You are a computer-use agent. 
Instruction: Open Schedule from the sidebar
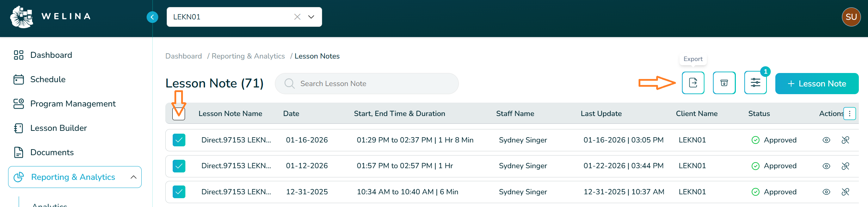pos(48,79)
